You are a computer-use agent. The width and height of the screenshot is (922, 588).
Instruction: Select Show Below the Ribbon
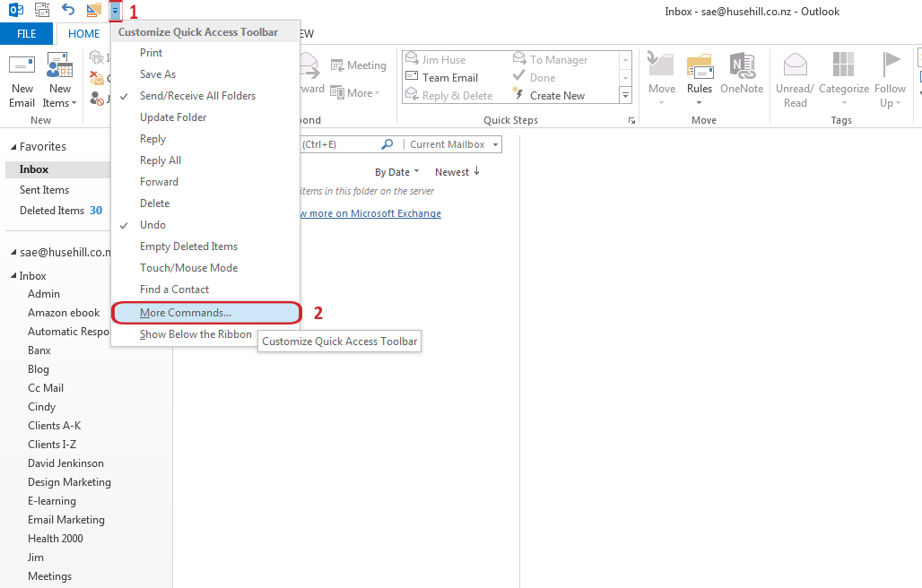[195, 333]
